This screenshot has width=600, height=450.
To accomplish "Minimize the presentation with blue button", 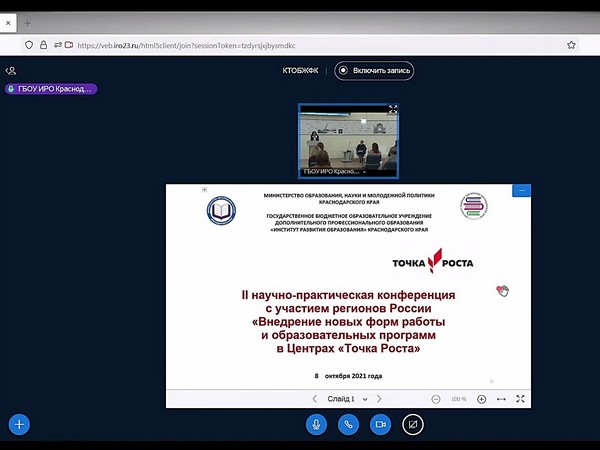I will click(x=522, y=191).
